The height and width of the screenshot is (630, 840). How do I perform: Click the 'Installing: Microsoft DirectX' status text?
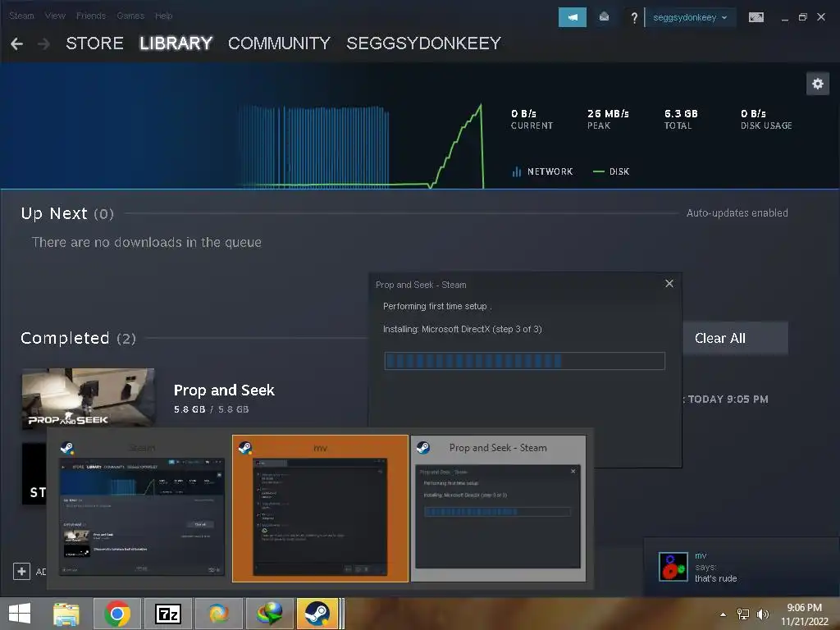[x=463, y=329]
